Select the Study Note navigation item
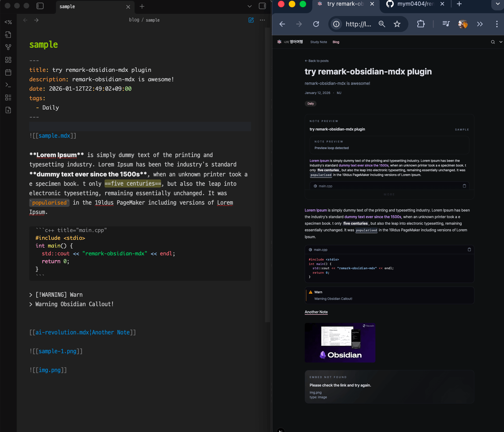The width and height of the screenshot is (504, 432). (318, 42)
